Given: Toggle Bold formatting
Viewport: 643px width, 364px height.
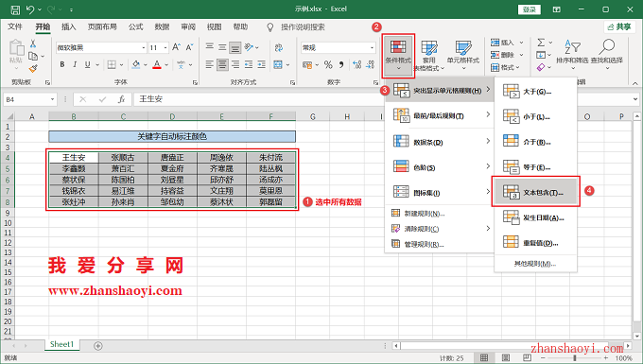Looking at the screenshot, I should click(x=62, y=65).
